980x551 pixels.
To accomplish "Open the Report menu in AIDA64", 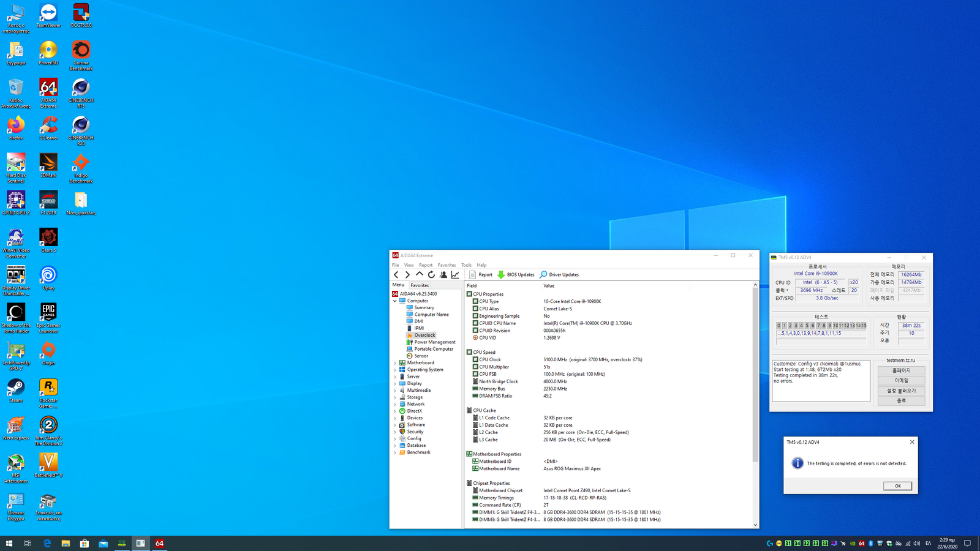I will pos(426,265).
